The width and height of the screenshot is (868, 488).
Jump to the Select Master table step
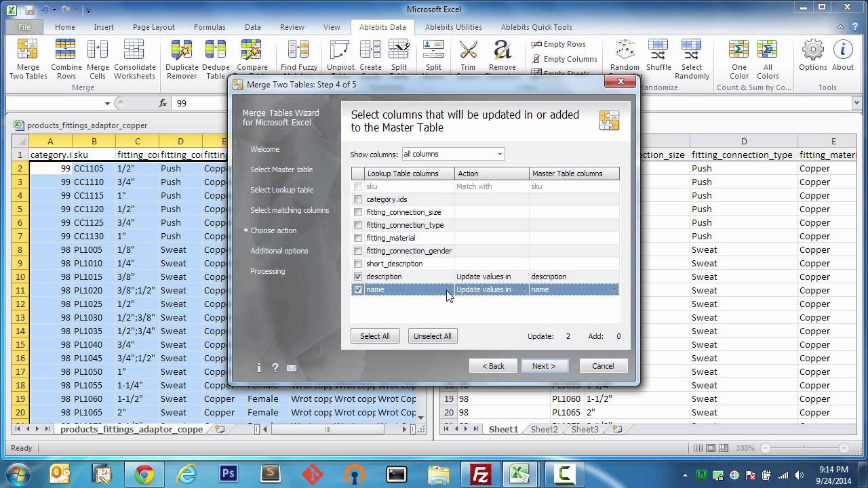(x=281, y=169)
